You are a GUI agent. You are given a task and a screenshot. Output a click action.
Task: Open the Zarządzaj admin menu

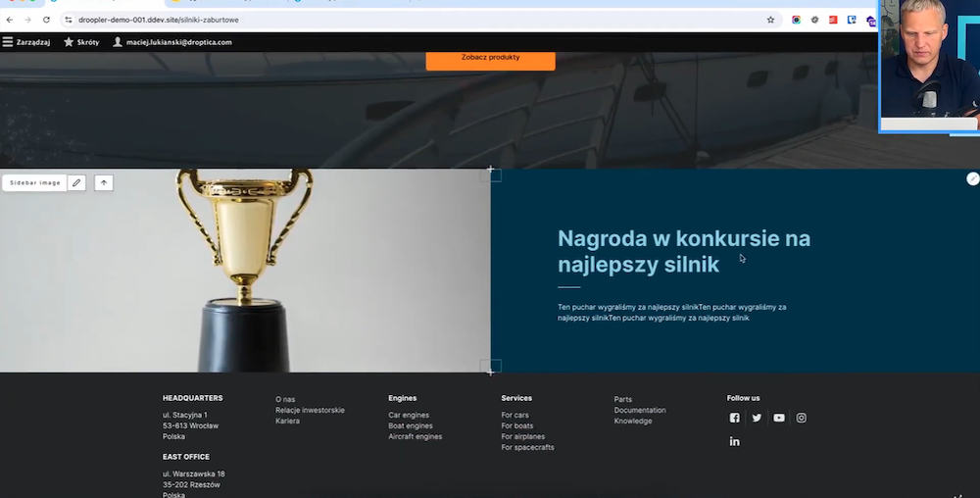pos(26,42)
